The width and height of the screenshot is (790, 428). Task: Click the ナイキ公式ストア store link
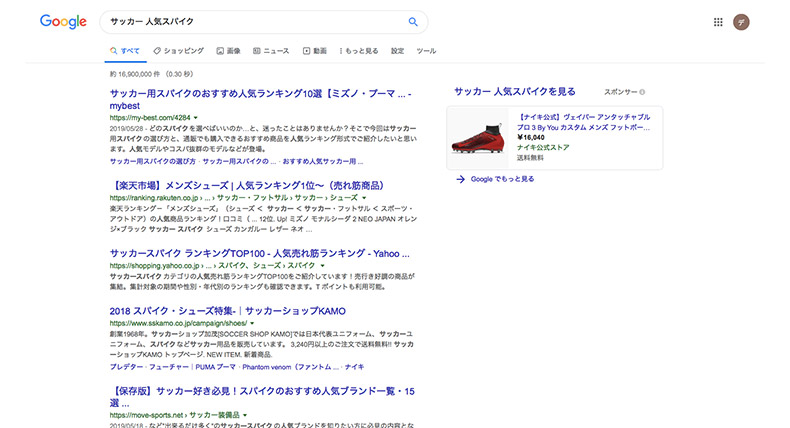click(x=543, y=148)
